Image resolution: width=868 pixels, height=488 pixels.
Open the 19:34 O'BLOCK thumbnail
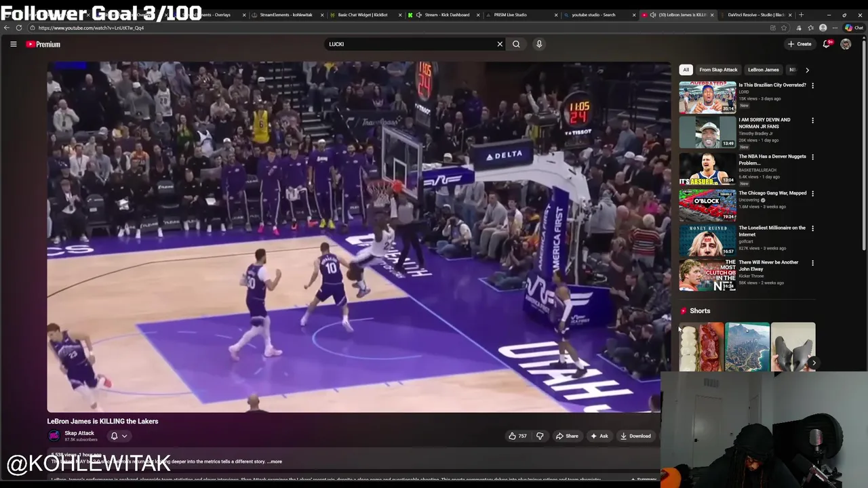707,205
